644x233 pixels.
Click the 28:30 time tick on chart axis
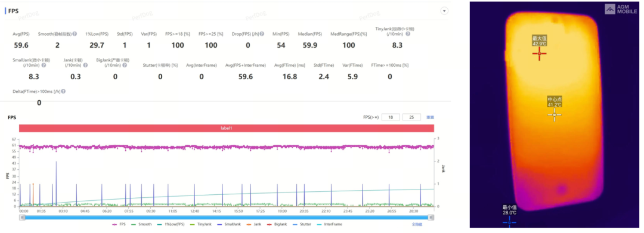coord(414,211)
